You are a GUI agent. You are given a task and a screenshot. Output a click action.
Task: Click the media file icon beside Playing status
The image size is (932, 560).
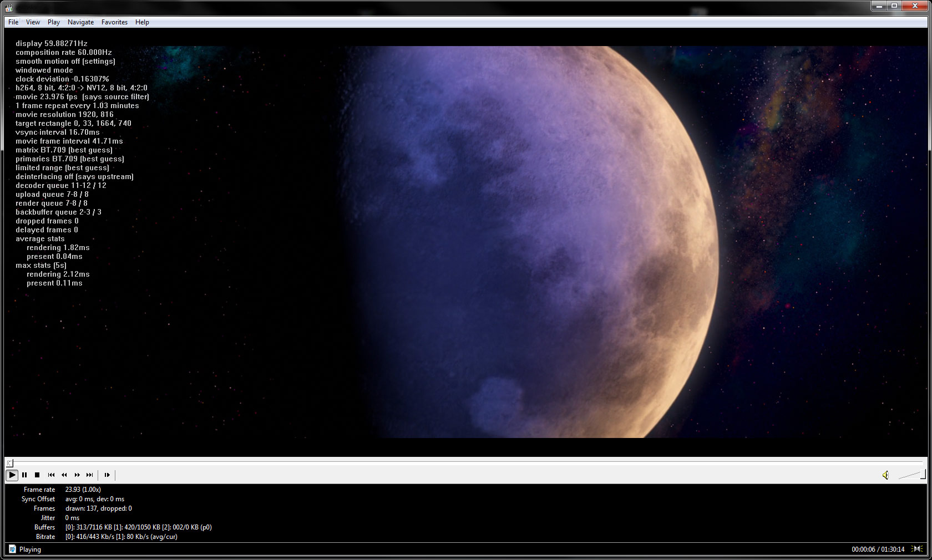pos(12,549)
